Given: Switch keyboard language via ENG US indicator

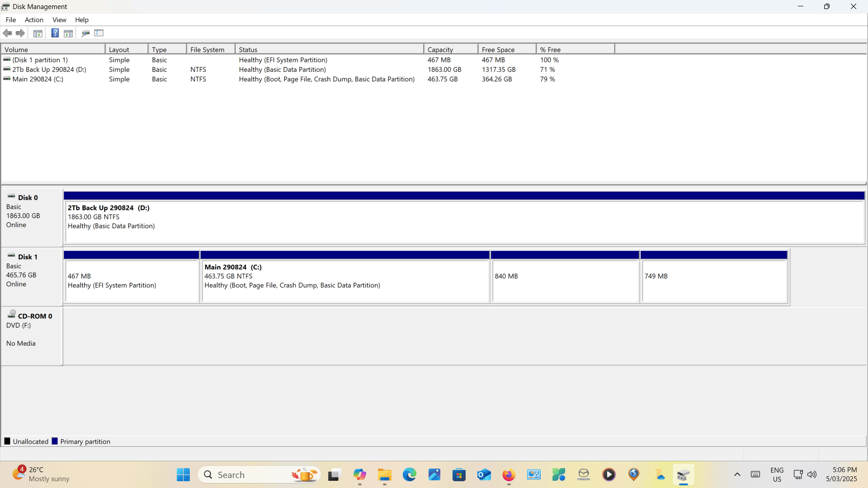Looking at the screenshot, I should (777, 474).
